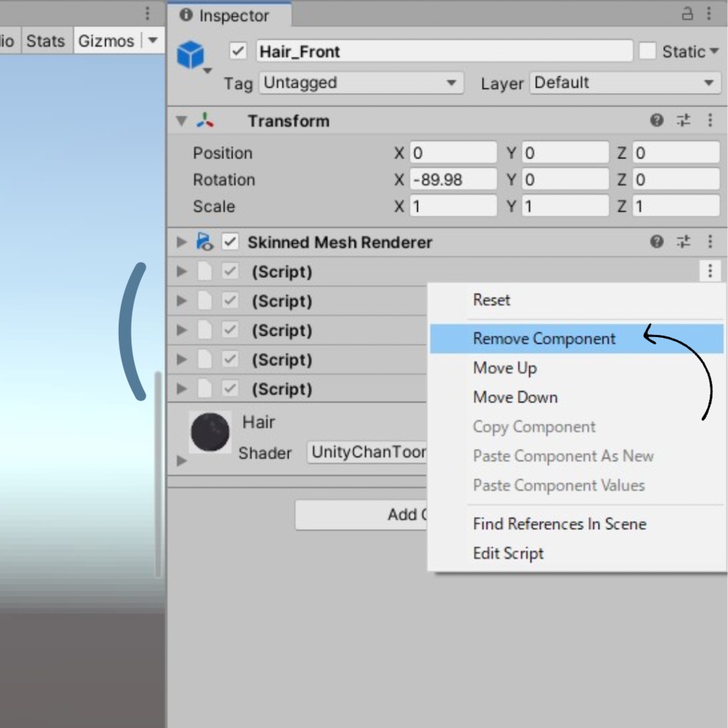This screenshot has height=728, width=728.
Task: Click the blue cube GameObject icon
Action: point(191,54)
